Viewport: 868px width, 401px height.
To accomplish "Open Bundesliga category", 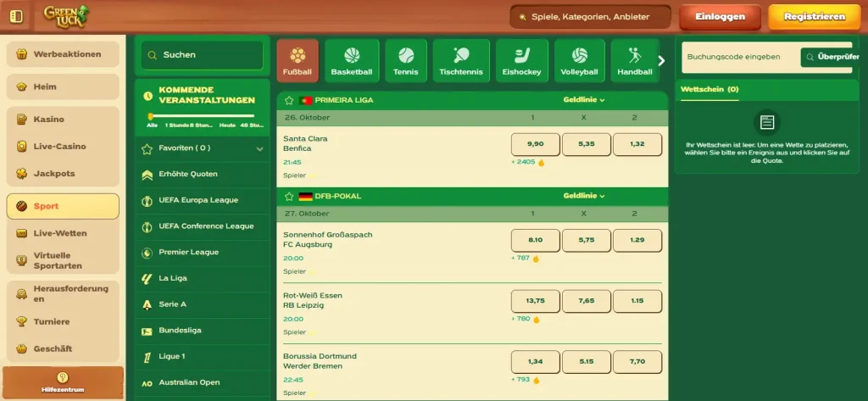I will coord(202,331).
